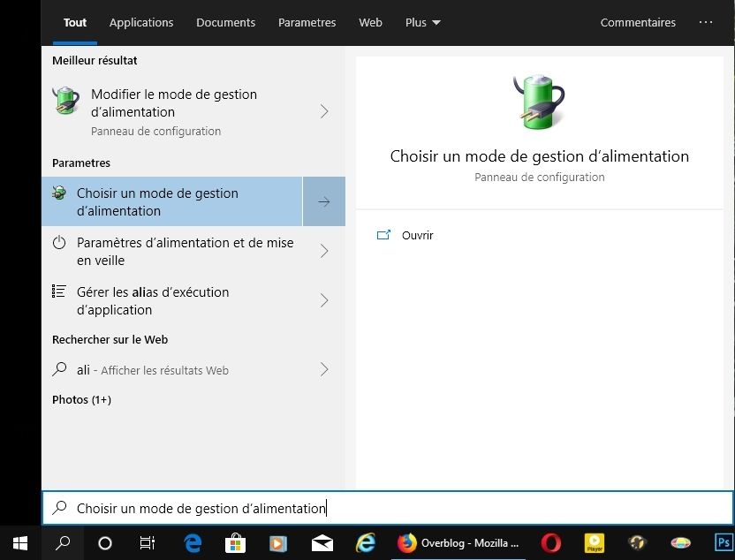
Task: Switch to the Parametres tab
Action: click(x=307, y=22)
